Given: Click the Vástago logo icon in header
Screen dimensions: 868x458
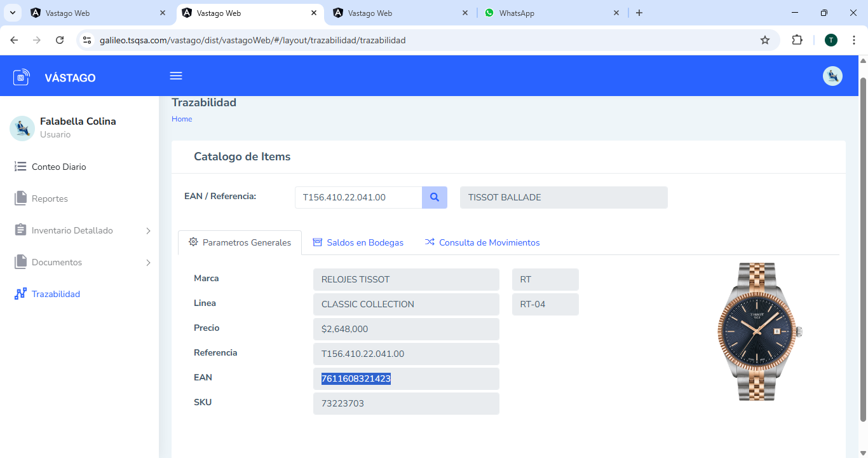Looking at the screenshot, I should pos(22,78).
